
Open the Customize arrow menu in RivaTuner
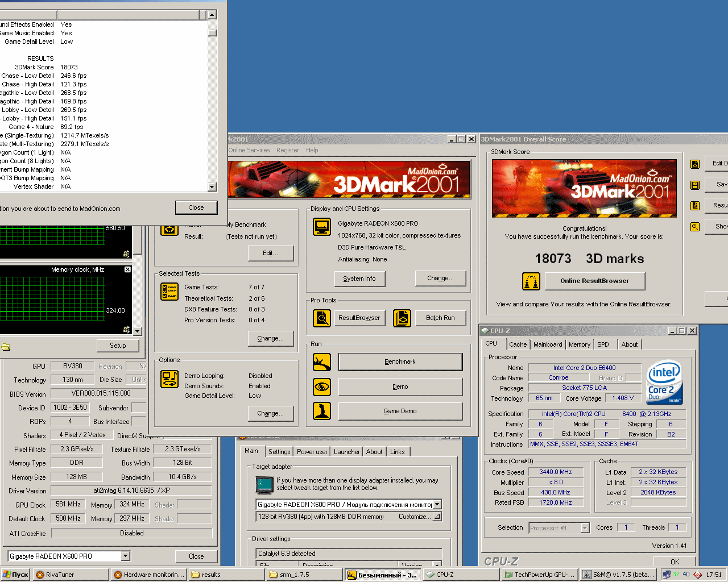[x=437, y=517]
